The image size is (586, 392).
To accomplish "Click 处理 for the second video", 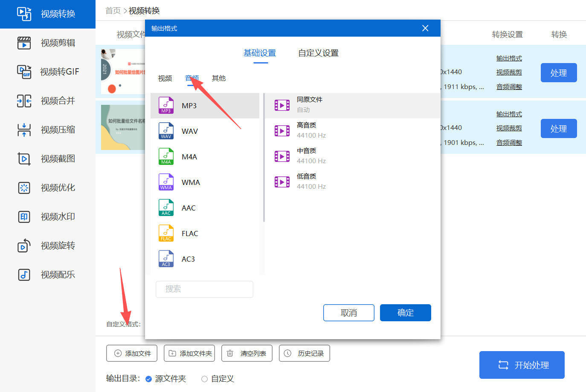I will point(559,129).
